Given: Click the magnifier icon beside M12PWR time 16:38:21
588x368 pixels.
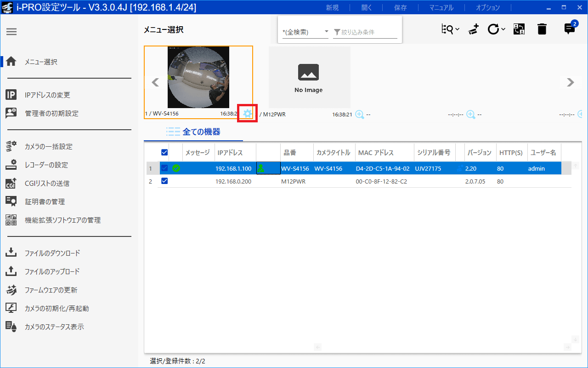Looking at the screenshot, I should point(360,115).
